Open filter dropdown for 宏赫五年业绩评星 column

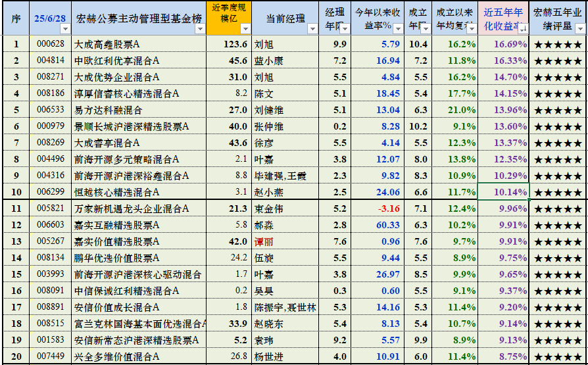[x=580, y=29]
